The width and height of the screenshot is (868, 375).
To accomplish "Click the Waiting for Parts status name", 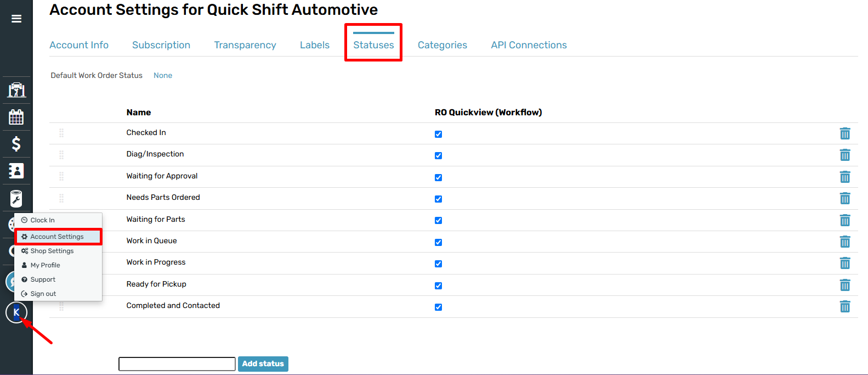I will [x=156, y=219].
